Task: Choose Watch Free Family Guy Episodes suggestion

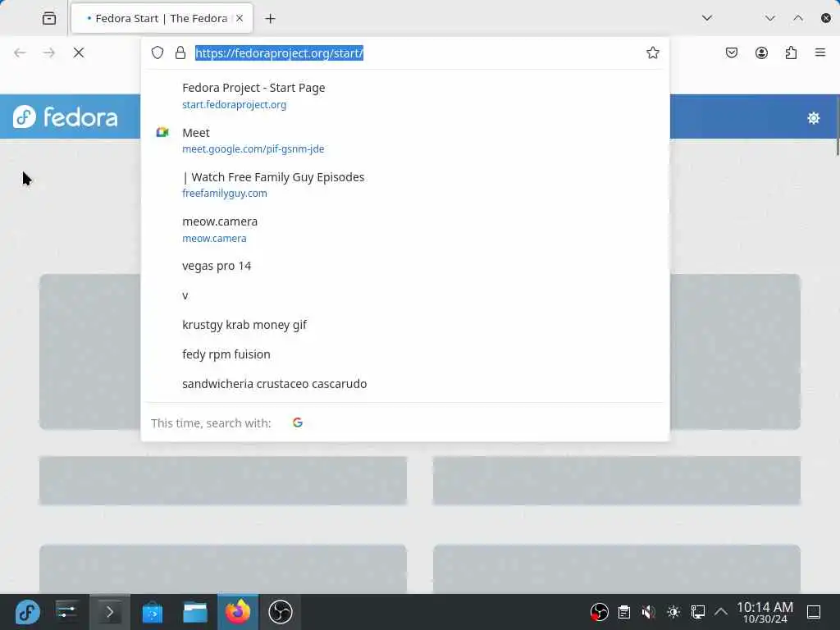Action: coord(405,185)
